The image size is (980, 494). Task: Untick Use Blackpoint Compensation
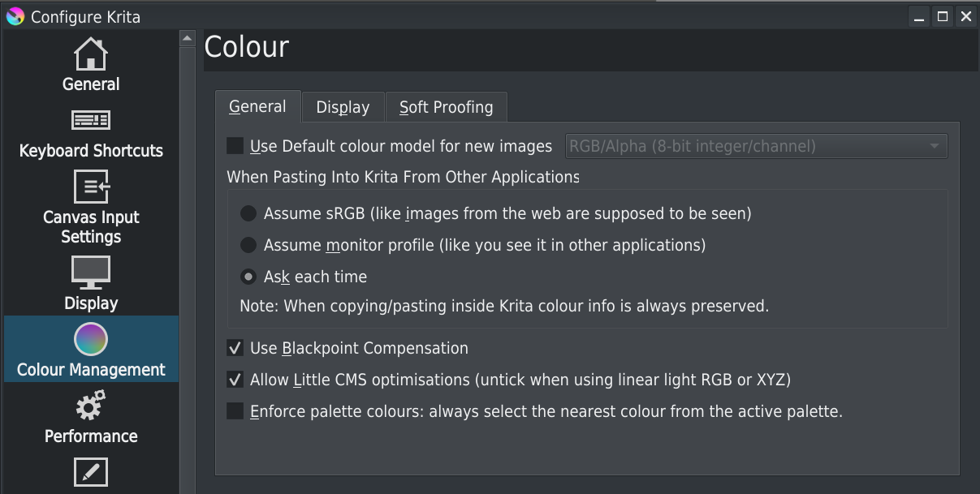pyautogui.click(x=235, y=348)
